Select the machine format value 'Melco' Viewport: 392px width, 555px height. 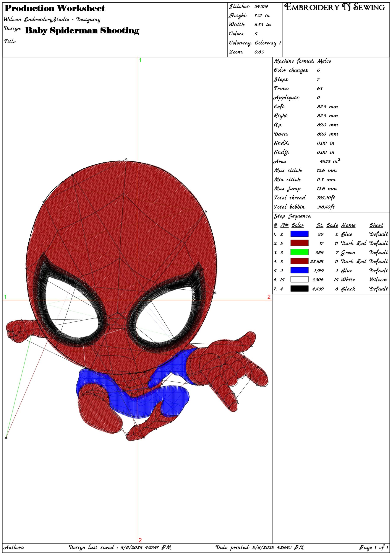point(324,61)
